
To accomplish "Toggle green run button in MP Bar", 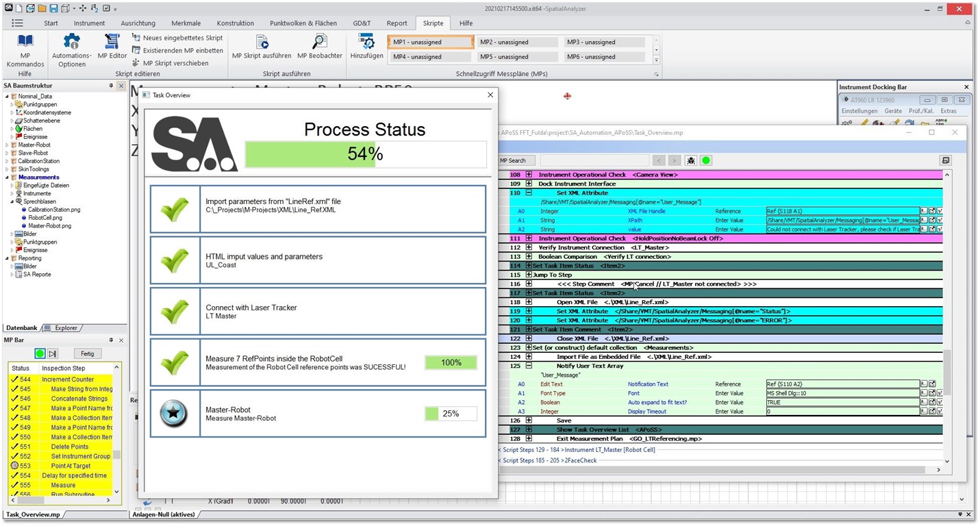I will click(x=40, y=353).
